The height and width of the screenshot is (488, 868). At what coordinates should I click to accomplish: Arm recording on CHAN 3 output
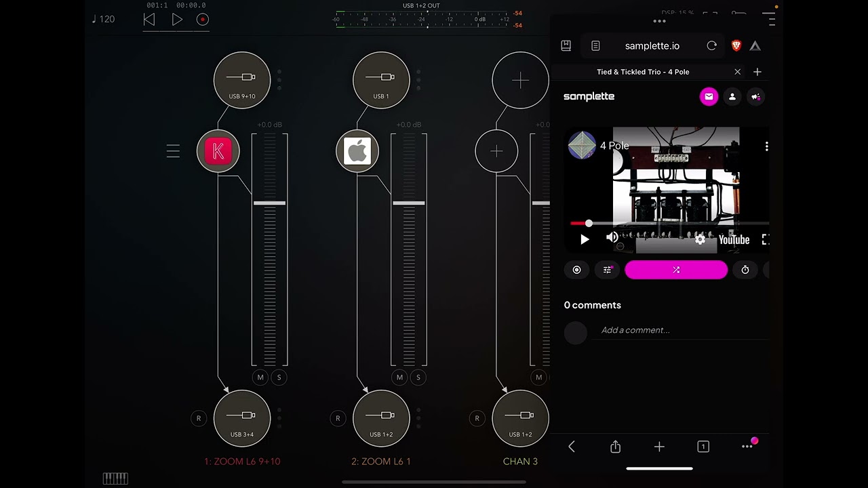(477, 418)
